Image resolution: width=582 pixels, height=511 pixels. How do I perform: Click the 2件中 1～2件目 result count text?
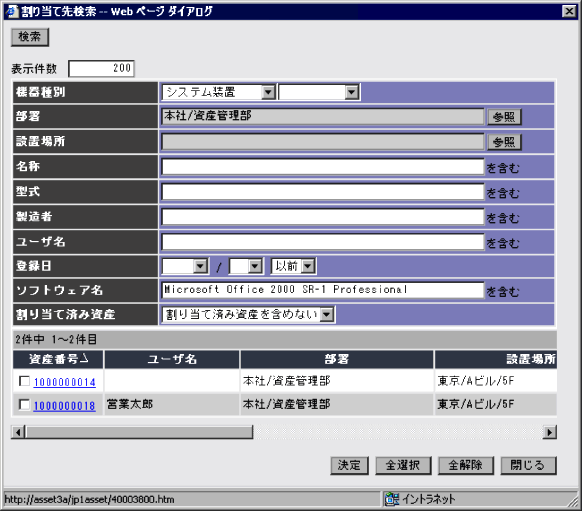tap(56, 339)
